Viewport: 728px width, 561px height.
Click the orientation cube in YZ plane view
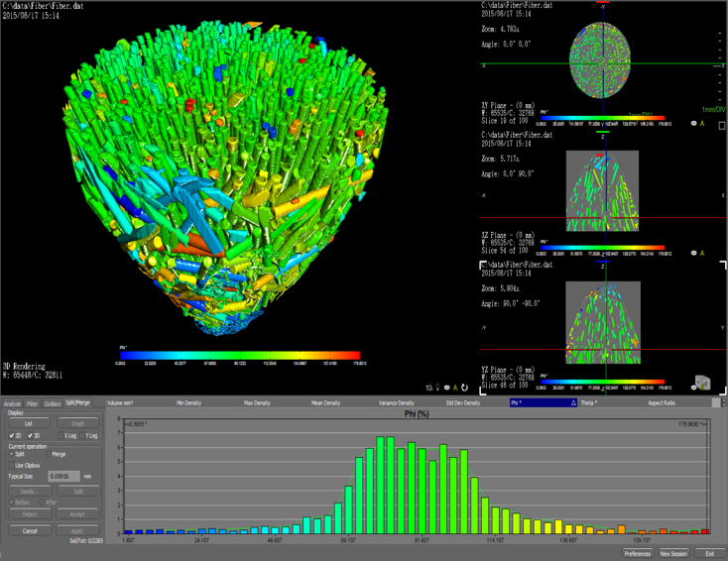pyautogui.click(x=702, y=382)
